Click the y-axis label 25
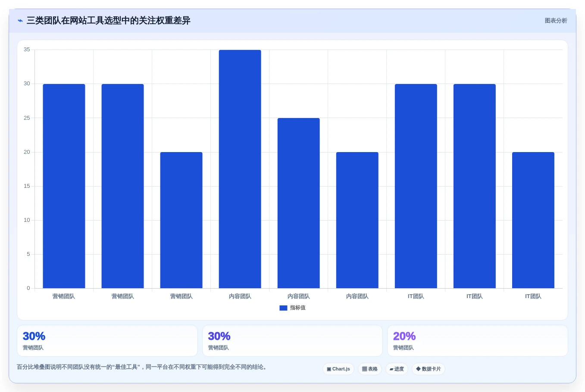This screenshot has height=392, width=585. (27, 118)
